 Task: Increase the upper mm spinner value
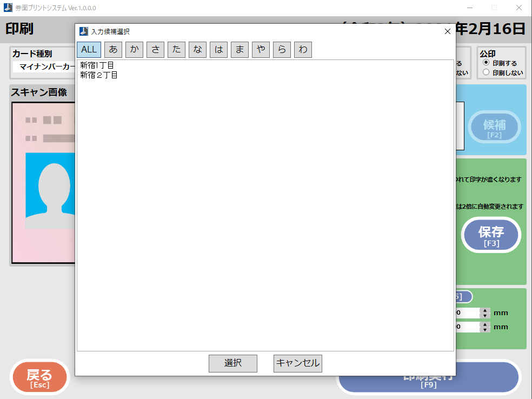click(x=485, y=310)
